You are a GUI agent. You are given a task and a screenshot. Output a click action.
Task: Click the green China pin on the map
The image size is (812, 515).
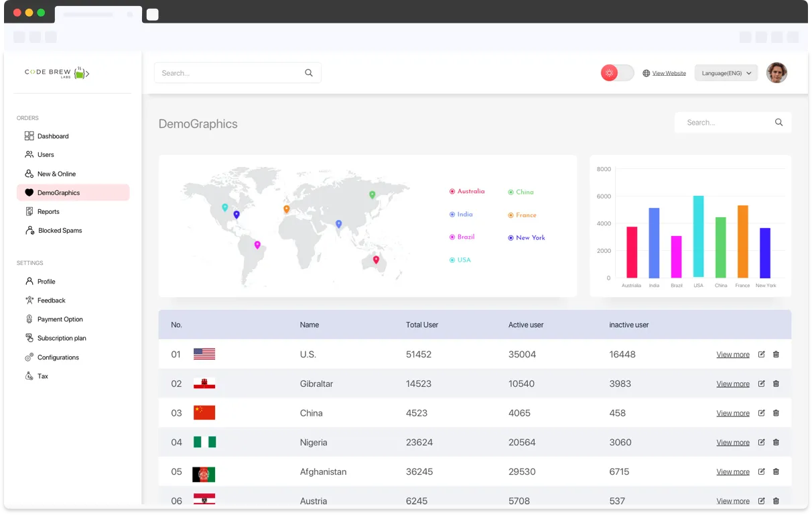pos(373,194)
